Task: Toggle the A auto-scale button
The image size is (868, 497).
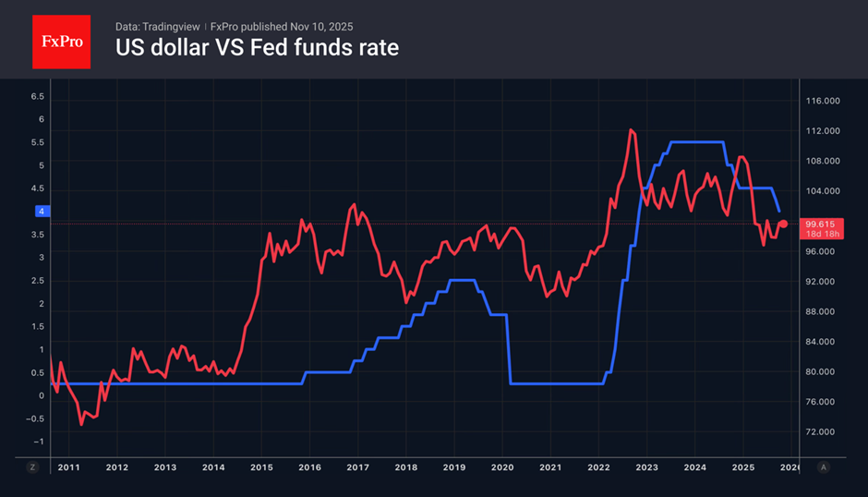Action: (x=823, y=467)
